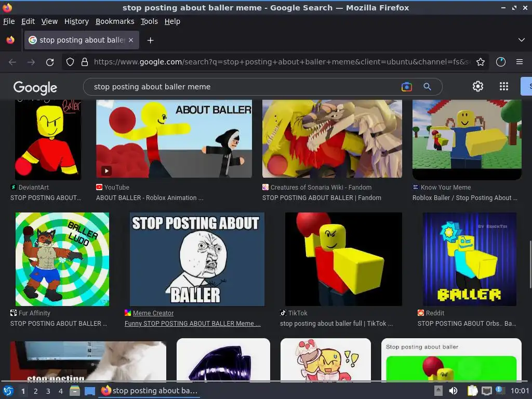The height and width of the screenshot is (399, 532).
Task: Click 'ABOUT BALLER - Roblox Animation' title
Action: pos(150,198)
